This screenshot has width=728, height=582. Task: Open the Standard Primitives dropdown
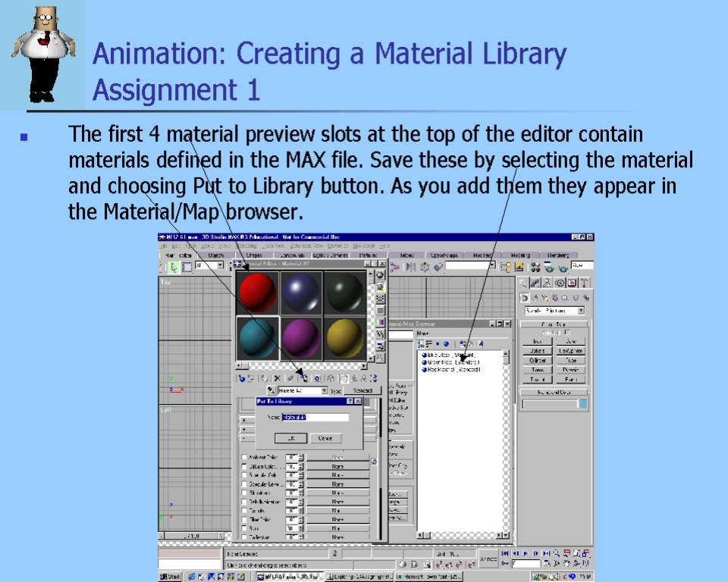pyautogui.click(x=580, y=311)
